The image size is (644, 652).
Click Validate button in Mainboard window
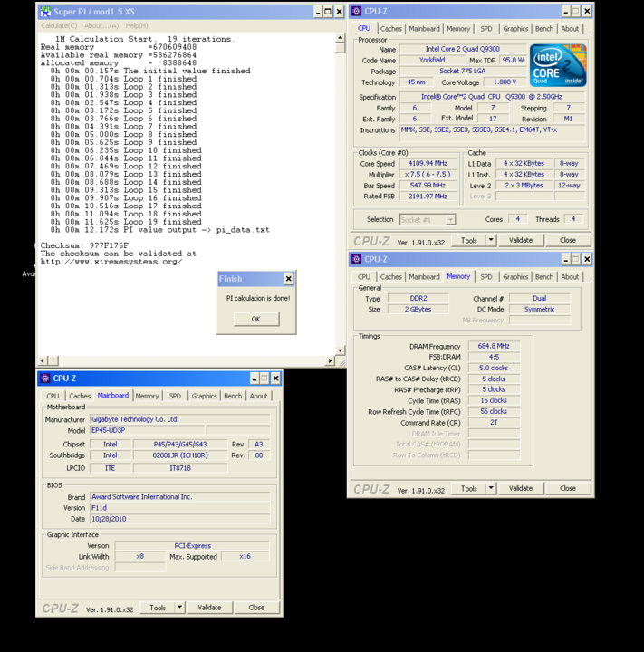209,608
